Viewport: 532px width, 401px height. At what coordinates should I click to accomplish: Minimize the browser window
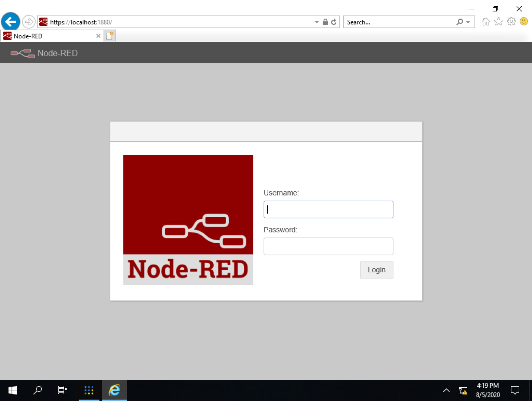pos(472,9)
